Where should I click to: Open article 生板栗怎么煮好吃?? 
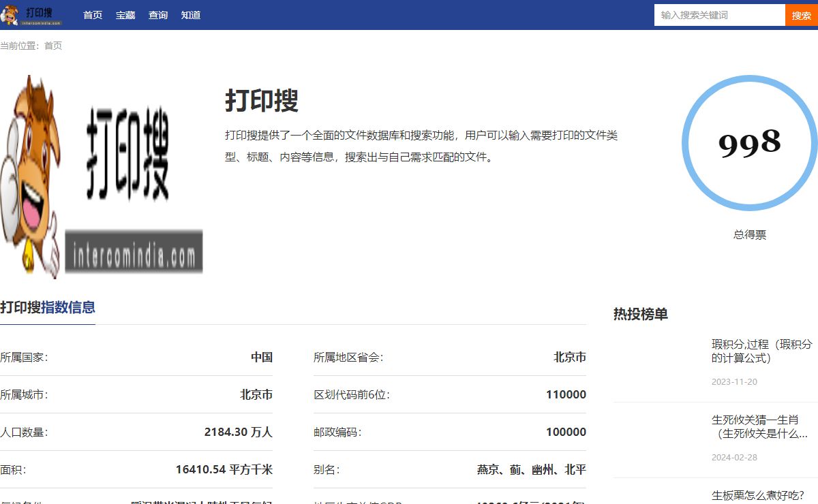(x=758, y=495)
